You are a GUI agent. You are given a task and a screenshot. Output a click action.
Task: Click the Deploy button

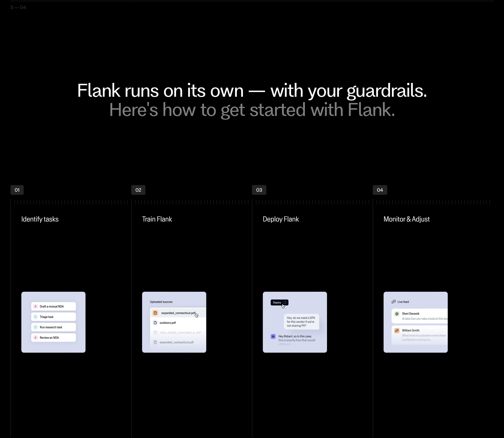pos(279,302)
